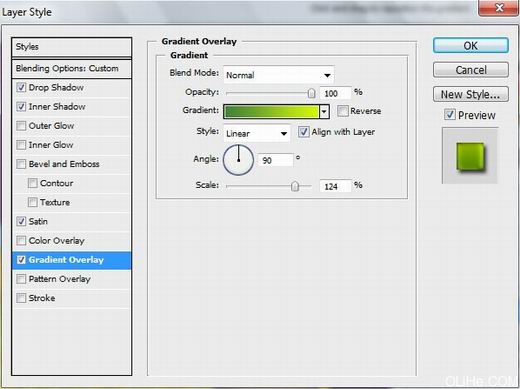The height and width of the screenshot is (389, 520).
Task: Click the angle dial control
Action: (x=238, y=160)
